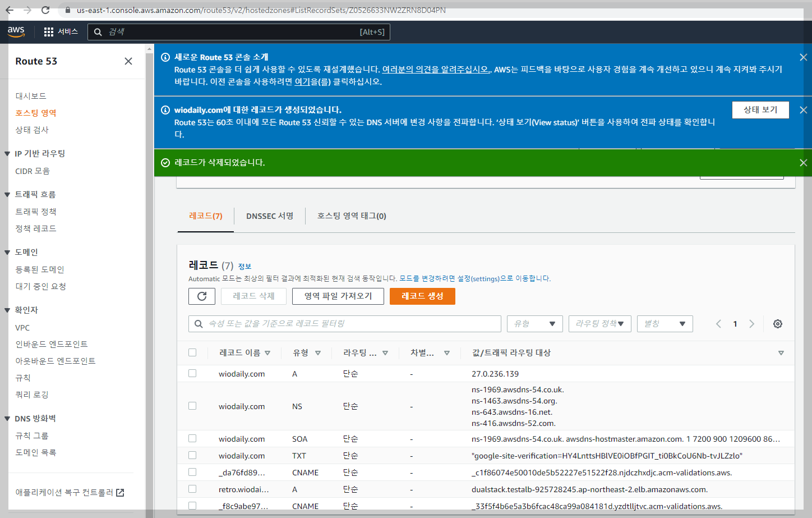The image size is (812, 518).
Task: Open CIDR 모음 in the sidebar
Action: [33, 171]
